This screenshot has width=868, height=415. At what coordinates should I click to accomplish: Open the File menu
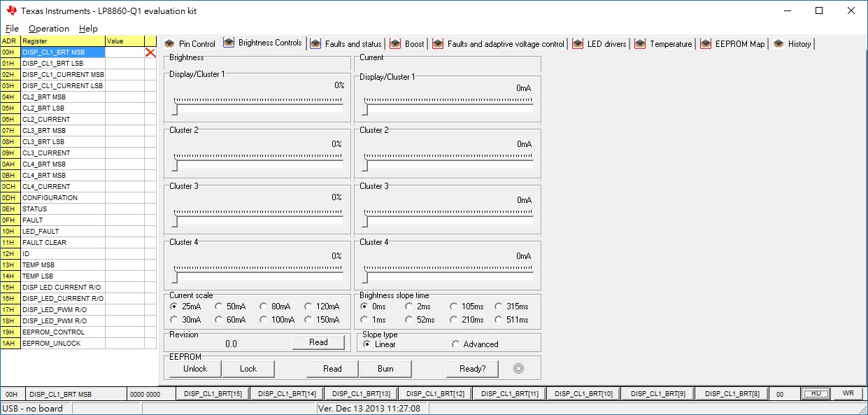pos(12,29)
